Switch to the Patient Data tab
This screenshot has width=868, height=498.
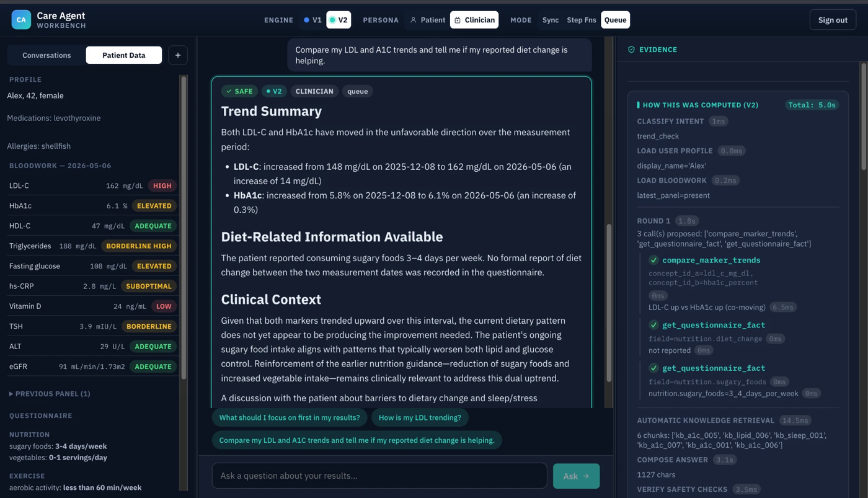coord(124,55)
